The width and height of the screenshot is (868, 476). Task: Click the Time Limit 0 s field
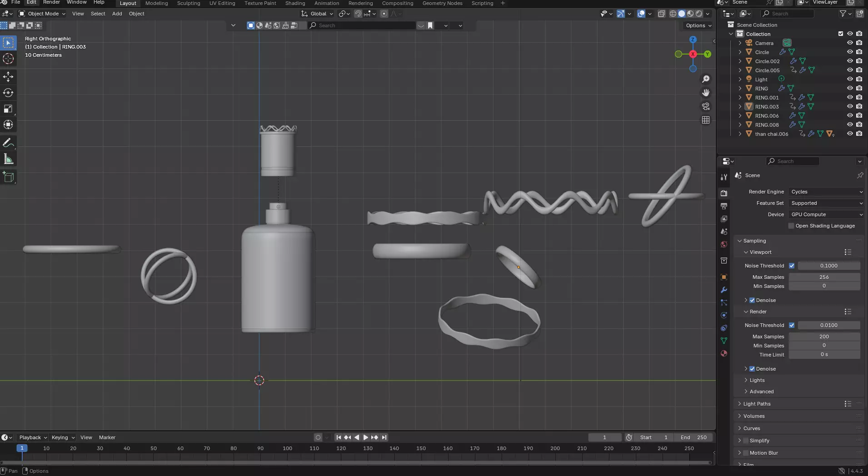[x=824, y=355]
